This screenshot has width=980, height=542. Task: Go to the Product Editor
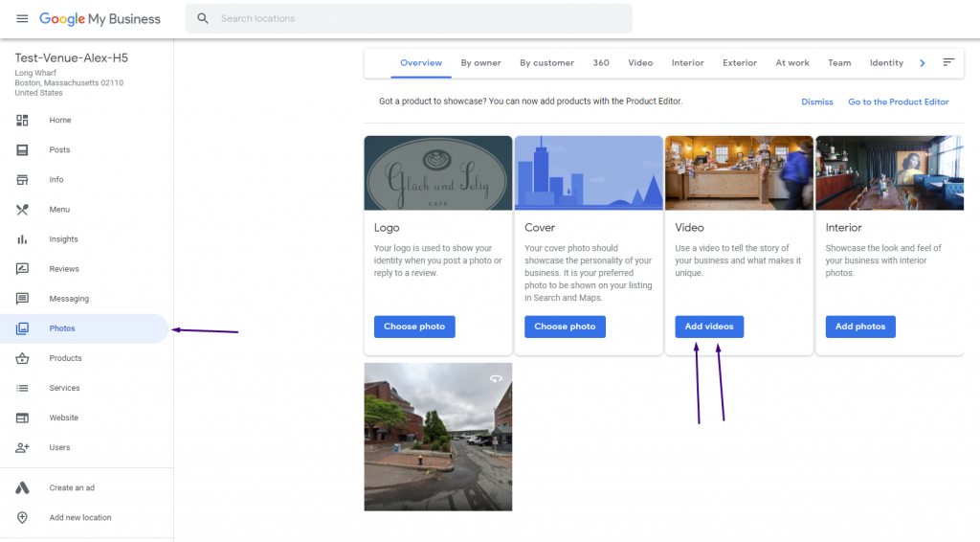point(898,102)
